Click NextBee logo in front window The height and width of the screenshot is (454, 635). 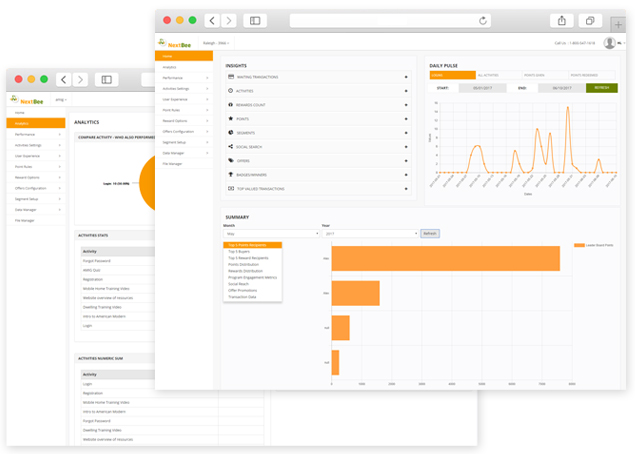point(175,43)
